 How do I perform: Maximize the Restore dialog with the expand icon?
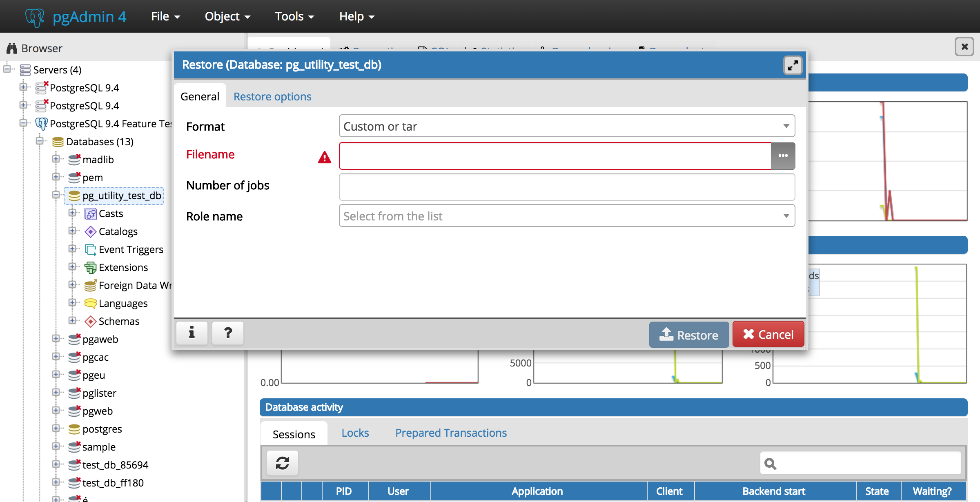pos(793,65)
